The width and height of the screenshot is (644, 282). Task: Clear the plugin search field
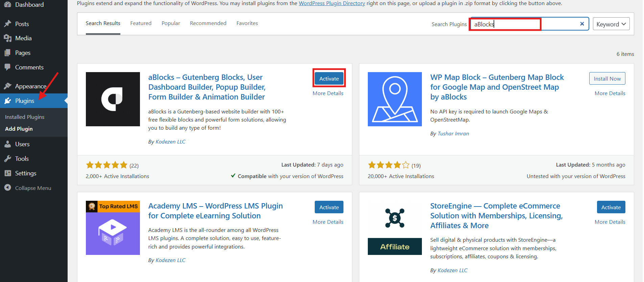click(582, 24)
